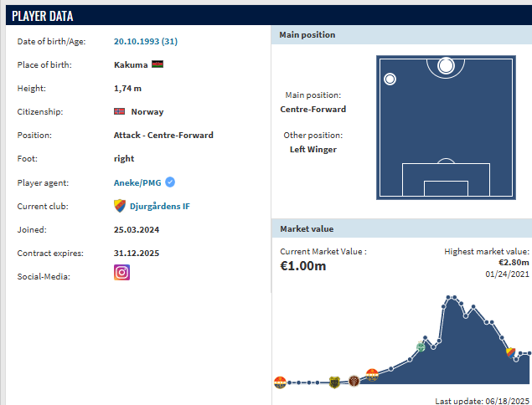Click the current market value €1.00m

tap(302, 266)
